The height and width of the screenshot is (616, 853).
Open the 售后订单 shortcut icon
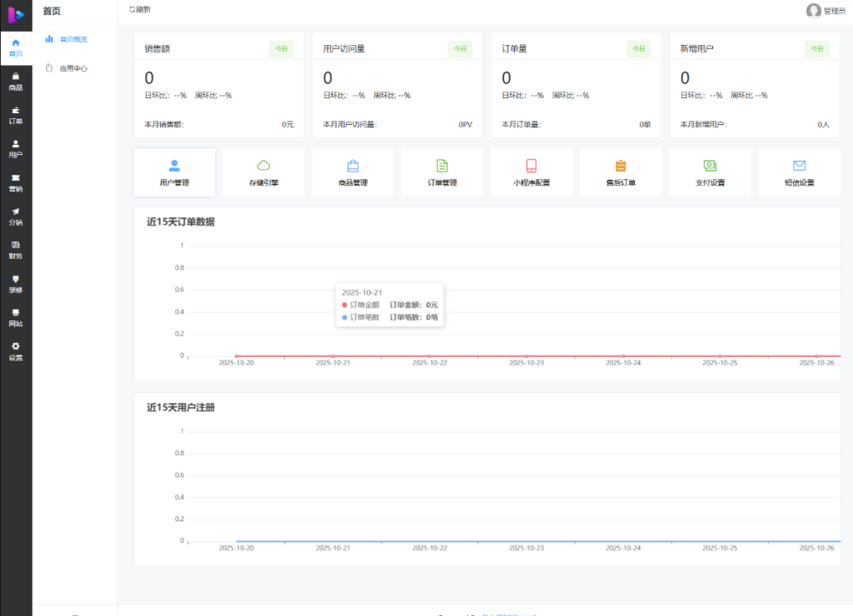tap(621, 172)
